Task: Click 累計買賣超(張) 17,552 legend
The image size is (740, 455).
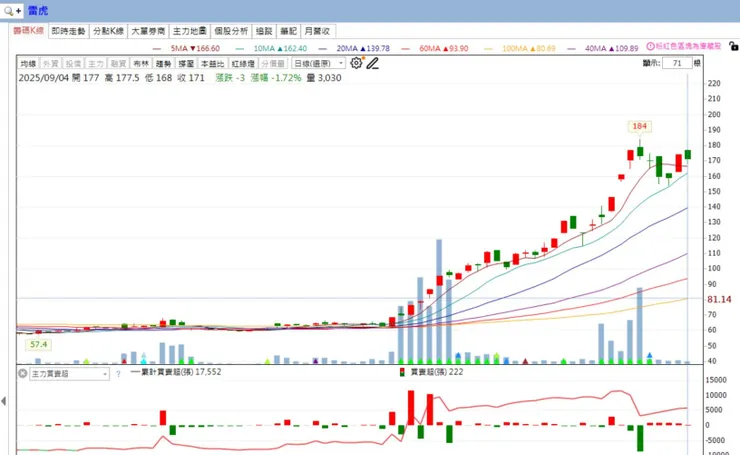Action: 176,372
